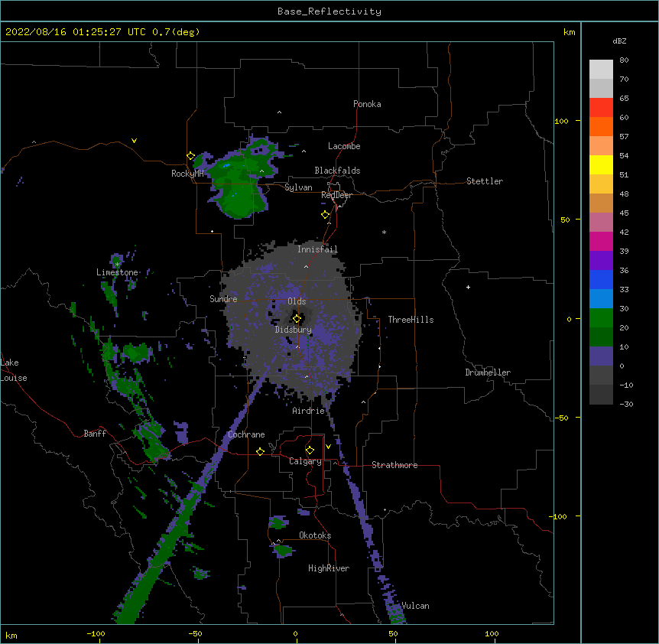
Task: Click the asterisk marker above Limestone
Action: (x=117, y=265)
